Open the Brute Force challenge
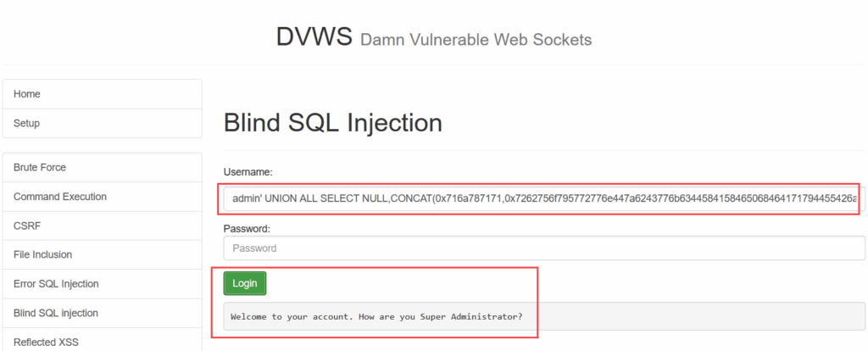This screenshot has height=351, width=868. 103,167
